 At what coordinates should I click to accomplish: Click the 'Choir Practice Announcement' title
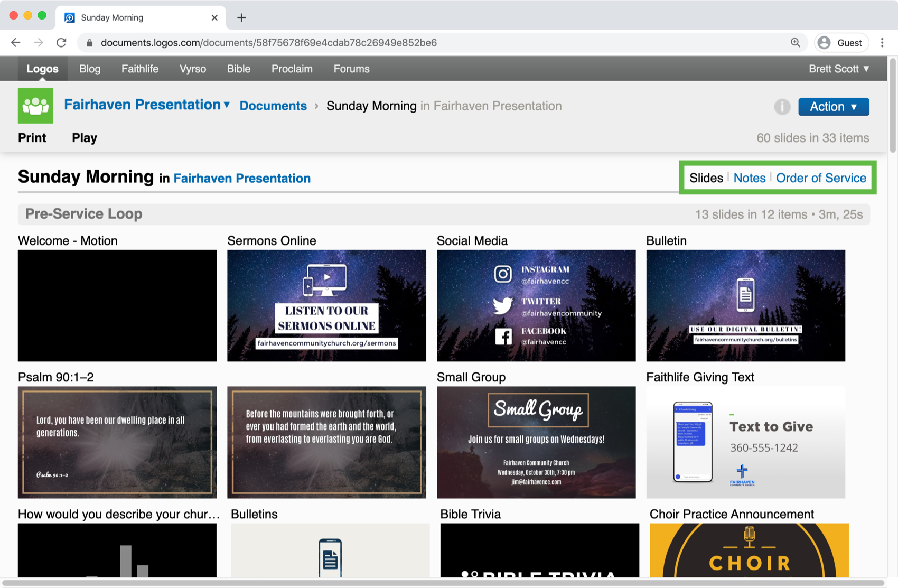pyautogui.click(x=732, y=514)
